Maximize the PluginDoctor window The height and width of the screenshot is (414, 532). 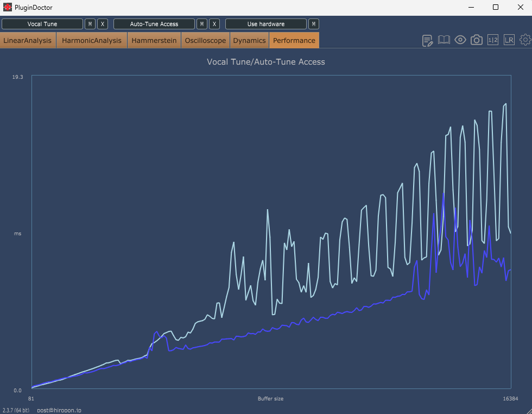click(x=496, y=7)
